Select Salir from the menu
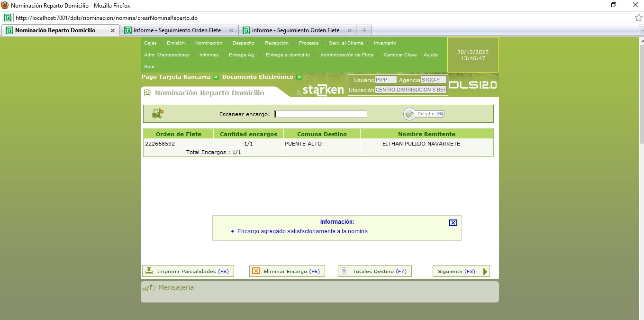644x320 pixels. pyautogui.click(x=149, y=67)
